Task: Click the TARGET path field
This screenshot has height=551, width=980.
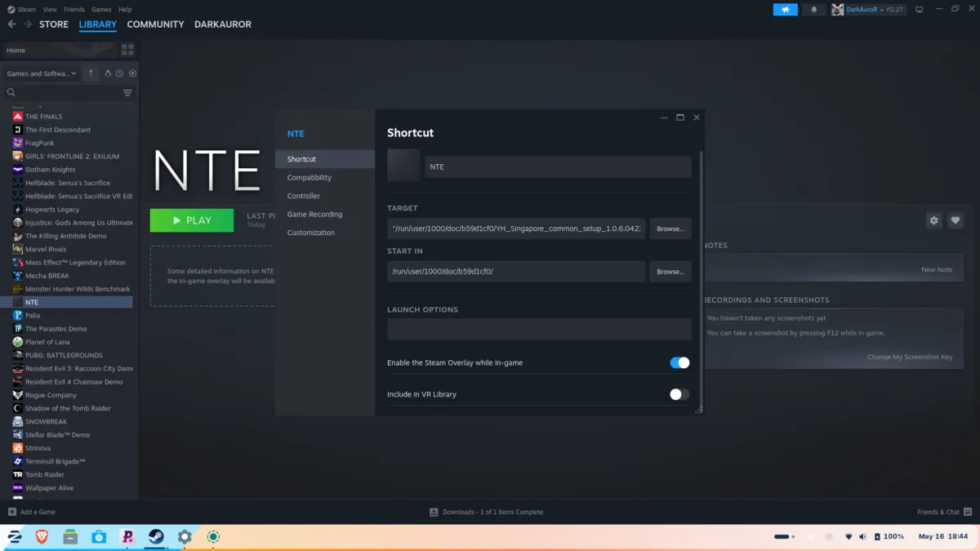Action: [516, 229]
